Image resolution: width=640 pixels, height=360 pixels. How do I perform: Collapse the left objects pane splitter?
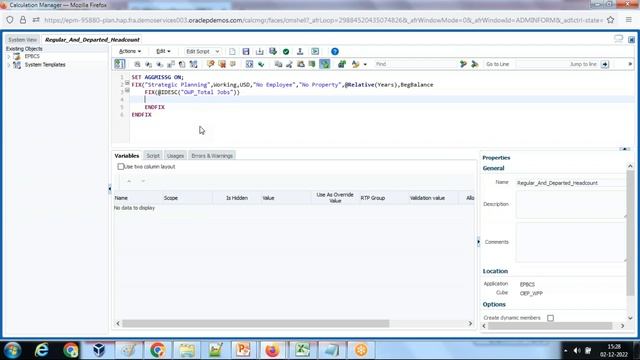click(x=109, y=189)
